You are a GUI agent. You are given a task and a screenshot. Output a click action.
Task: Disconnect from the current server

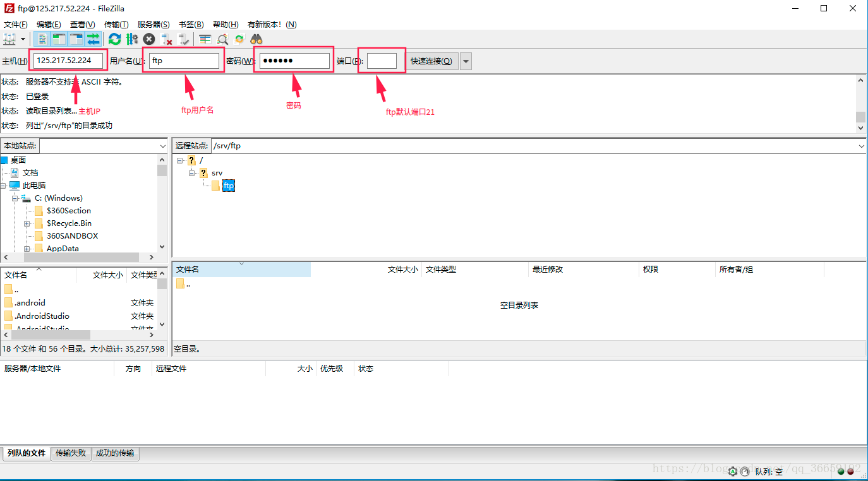tap(167, 39)
